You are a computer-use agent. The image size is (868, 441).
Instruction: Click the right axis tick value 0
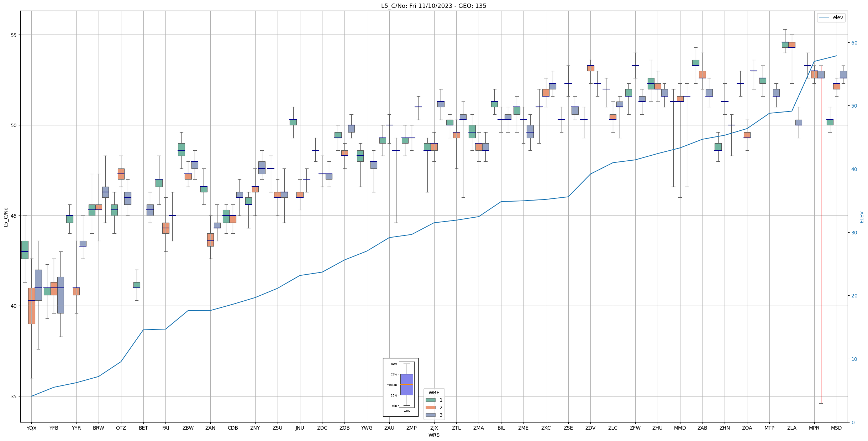click(853, 422)
